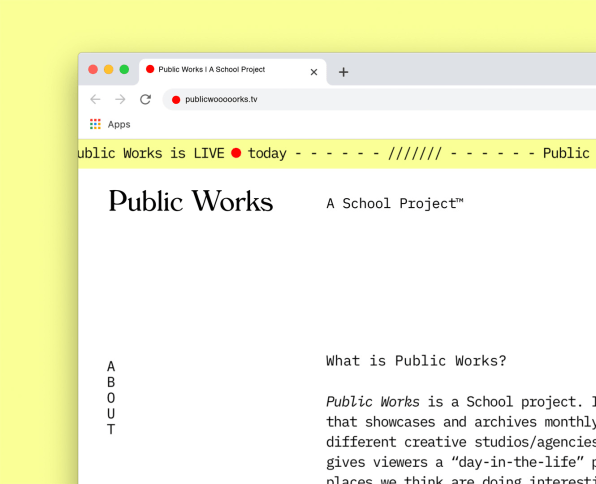The image size is (596, 484).
Task: Click the What is Public Works? heading
Action: (416, 360)
